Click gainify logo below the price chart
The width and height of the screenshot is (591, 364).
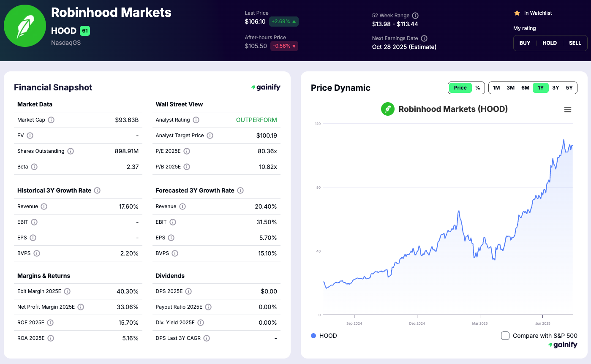[563, 345]
